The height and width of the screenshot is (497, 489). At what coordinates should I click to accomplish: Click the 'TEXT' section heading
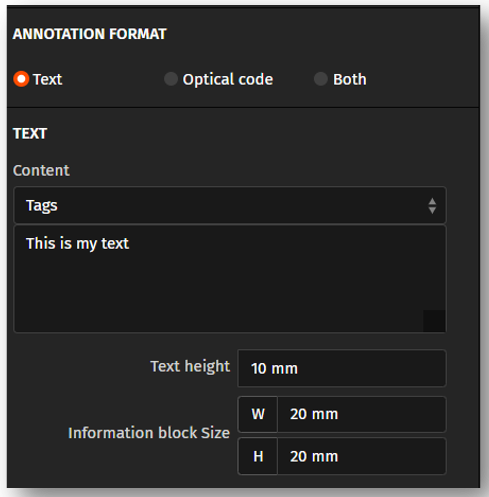click(x=30, y=134)
